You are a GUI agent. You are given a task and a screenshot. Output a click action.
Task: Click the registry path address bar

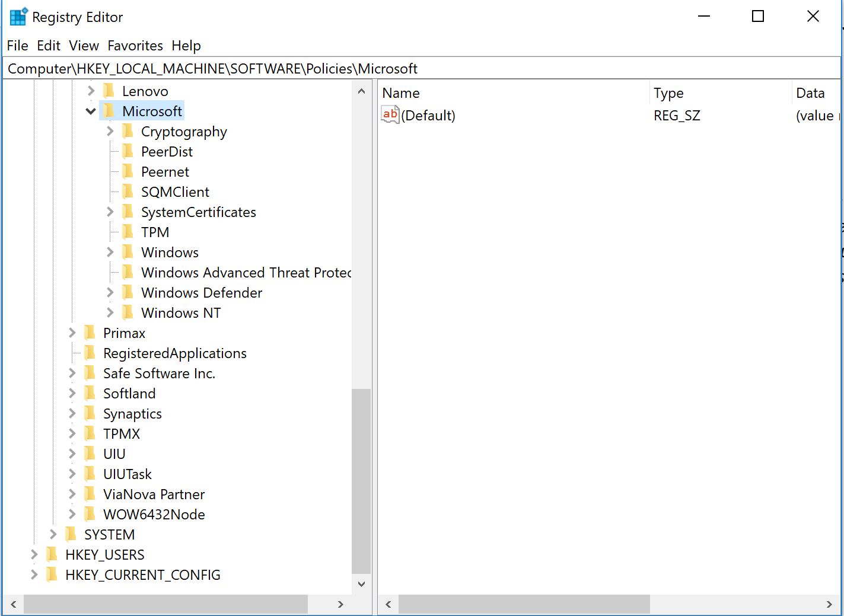[421, 69]
